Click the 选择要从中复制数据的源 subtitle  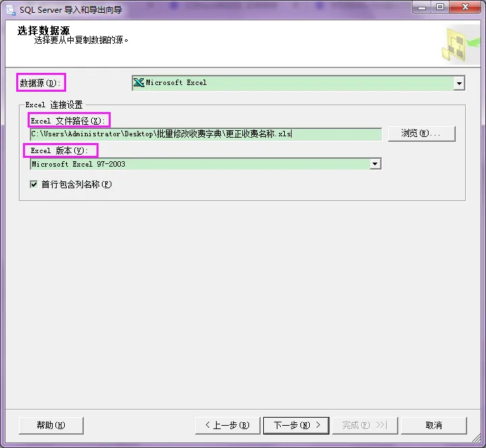point(81,40)
